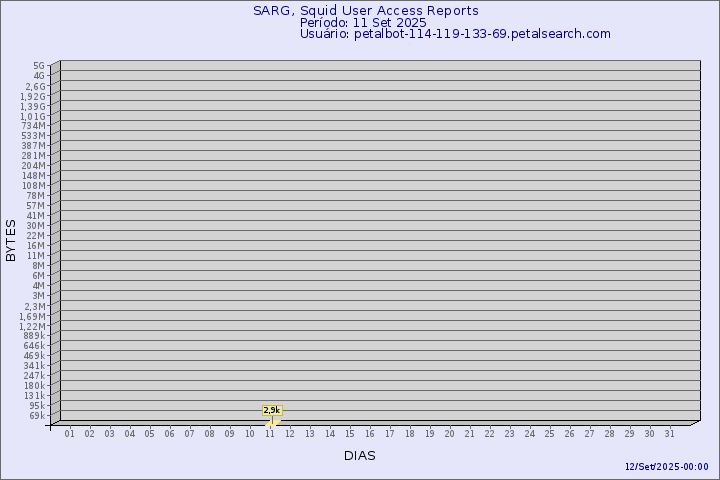Click the DIAS horizontal axis label
The image size is (720, 480).
click(359, 455)
